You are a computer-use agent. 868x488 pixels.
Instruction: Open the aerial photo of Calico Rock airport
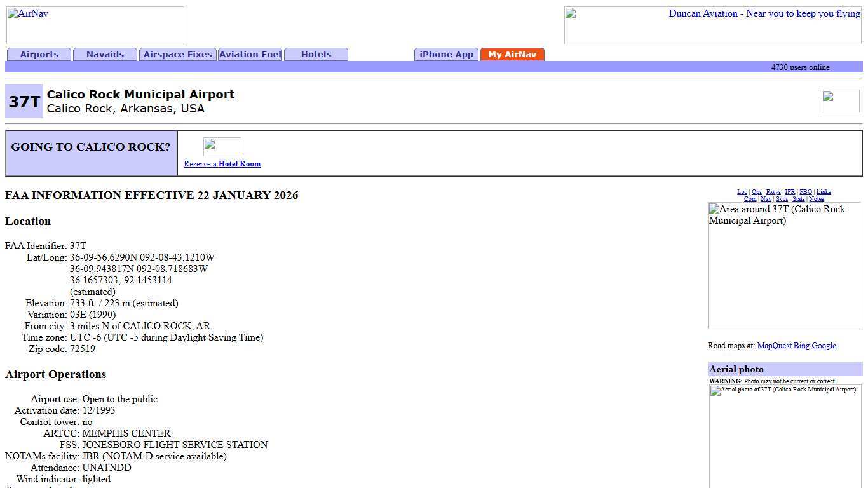pyautogui.click(x=785, y=435)
